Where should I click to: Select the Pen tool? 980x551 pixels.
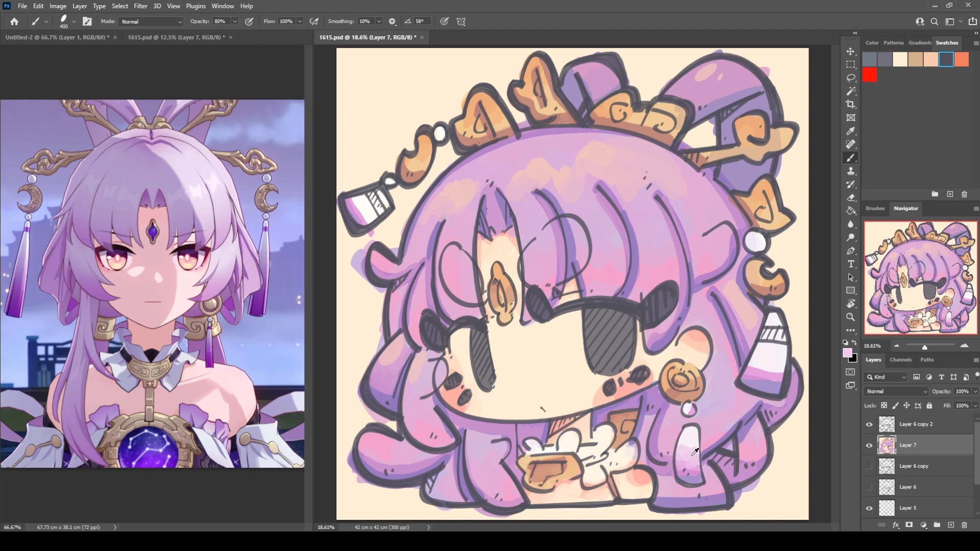[851, 251]
